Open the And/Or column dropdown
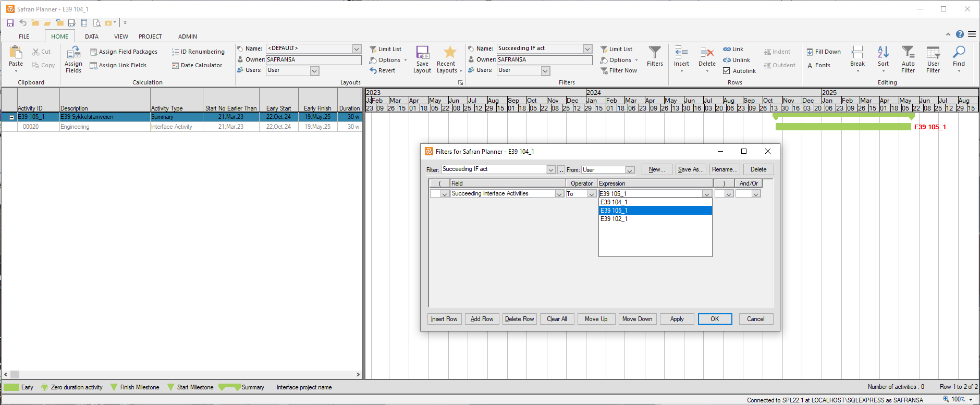Image resolution: width=980 pixels, height=405 pixels. click(x=756, y=194)
